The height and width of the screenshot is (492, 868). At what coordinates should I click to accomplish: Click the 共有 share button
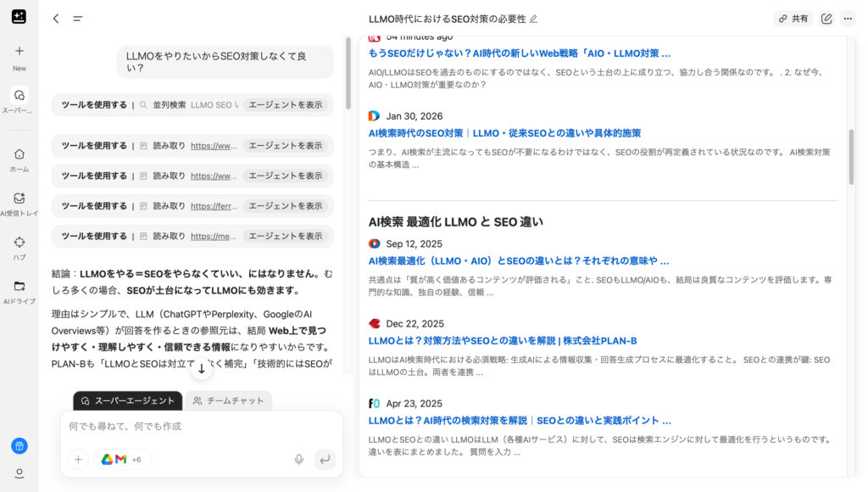(x=793, y=19)
